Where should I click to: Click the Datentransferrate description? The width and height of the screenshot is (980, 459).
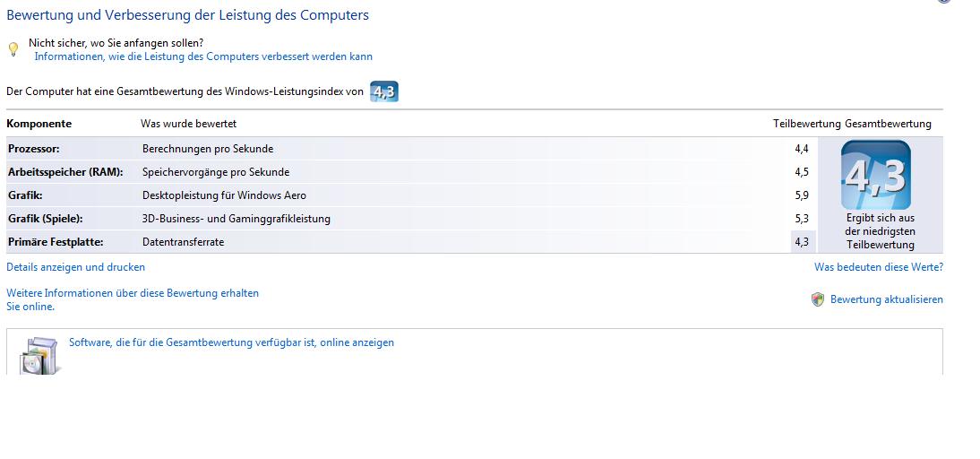point(183,242)
